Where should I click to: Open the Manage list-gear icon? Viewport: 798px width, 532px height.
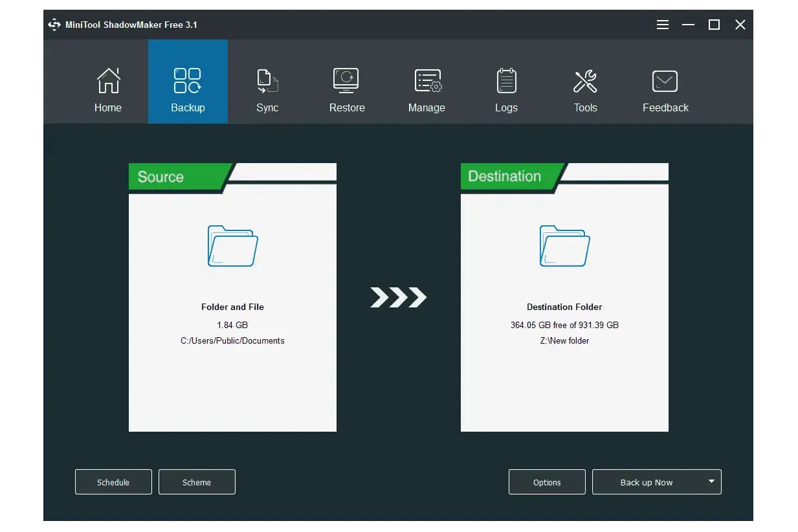click(x=427, y=81)
